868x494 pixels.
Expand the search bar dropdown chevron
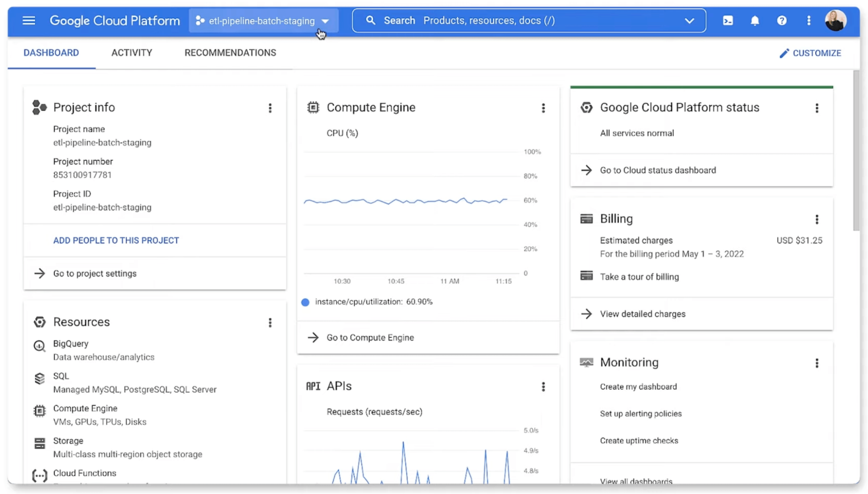click(x=689, y=20)
